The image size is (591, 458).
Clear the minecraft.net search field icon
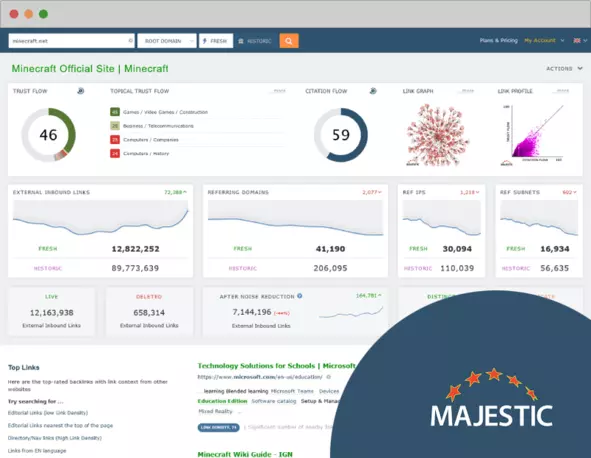(130, 41)
